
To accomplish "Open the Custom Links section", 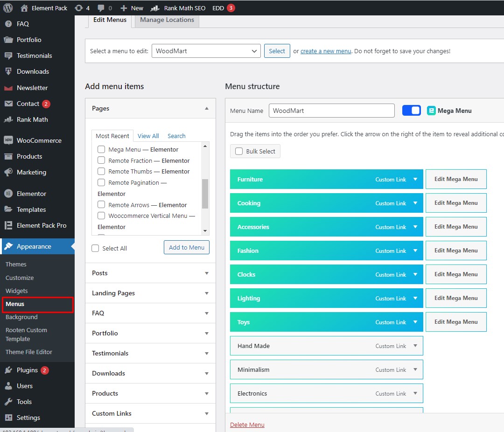I will pos(150,413).
